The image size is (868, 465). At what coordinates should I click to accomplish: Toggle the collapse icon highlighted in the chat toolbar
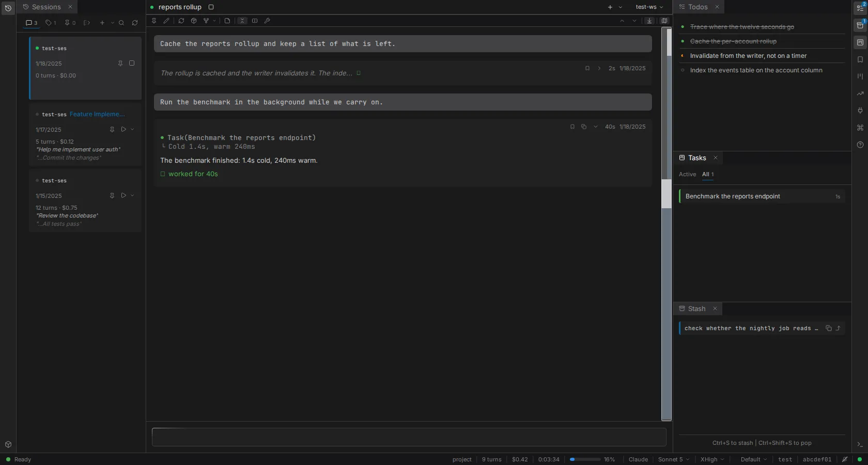point(242,21)
